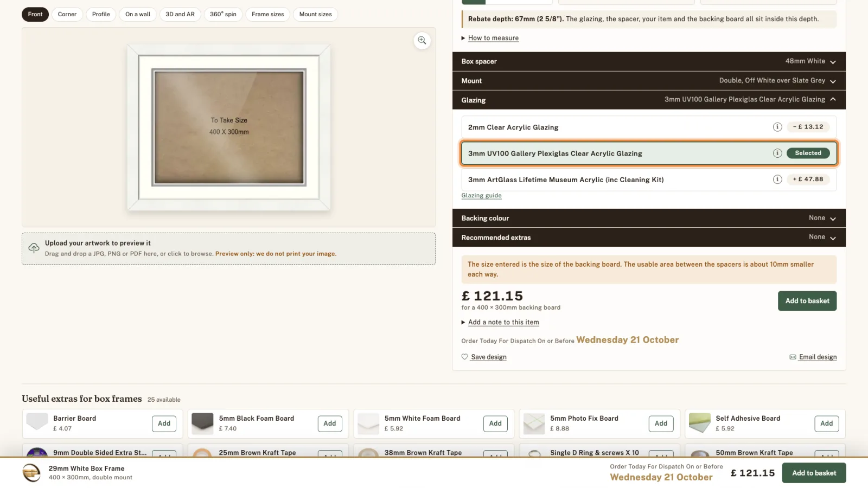The width and height of the screenshot is (868, 488).
Task: Open the 360° spin view
Action: pos(223,14)
